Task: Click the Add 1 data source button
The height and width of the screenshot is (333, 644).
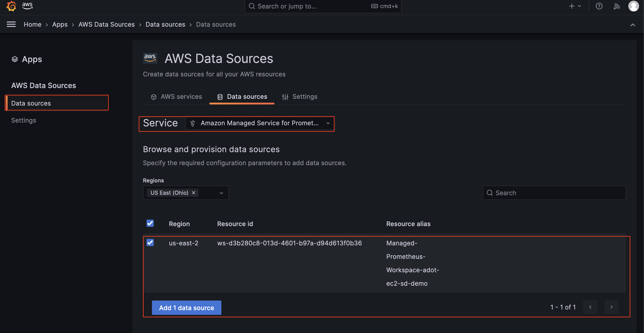Action: [186, 307]
